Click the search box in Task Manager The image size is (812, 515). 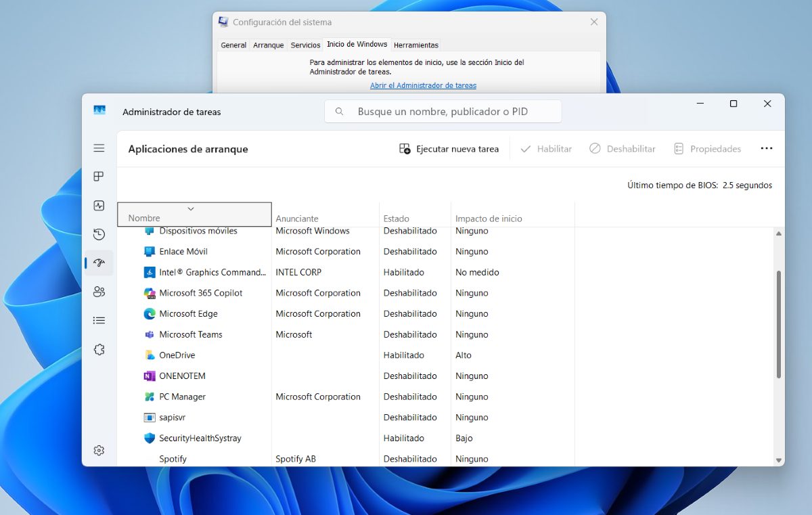click(443, 112)
